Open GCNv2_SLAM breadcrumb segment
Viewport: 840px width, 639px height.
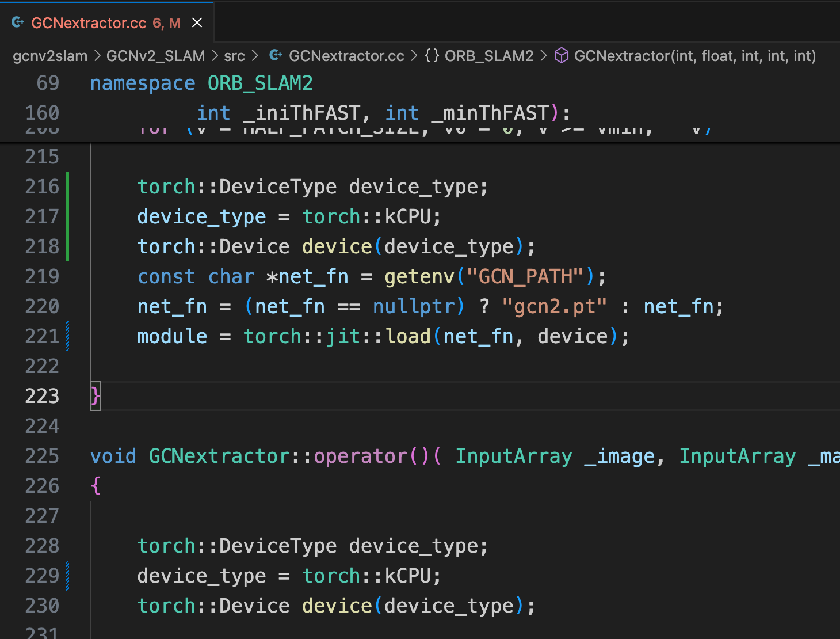pos(155,56)
